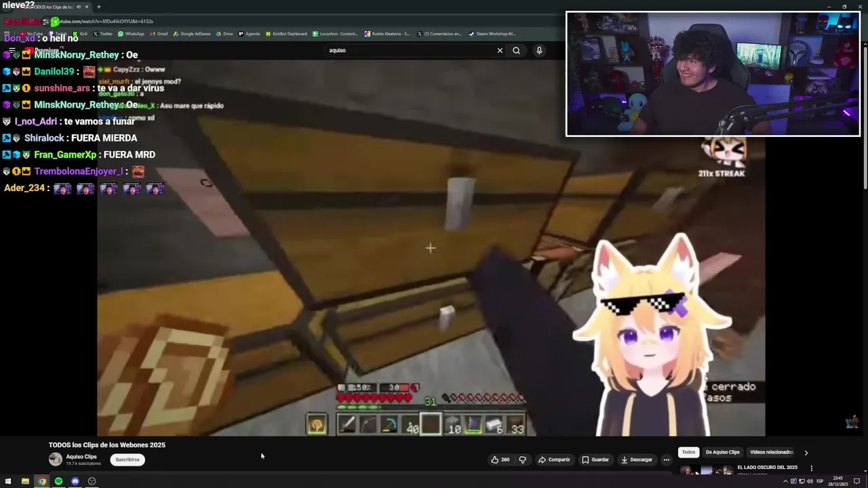Open Spotify from the taskbar
This screenshot has height=488, width=868.
[x=58, y=481]
